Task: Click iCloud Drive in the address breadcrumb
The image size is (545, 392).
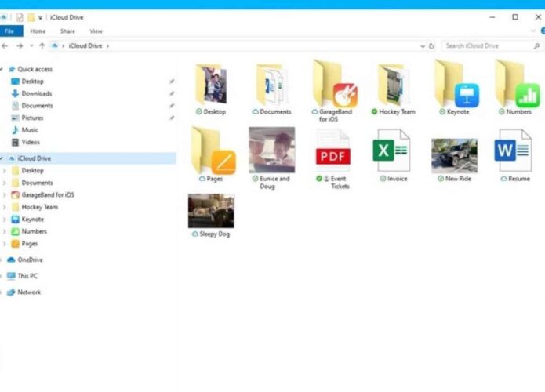Action: pos(85,46)
